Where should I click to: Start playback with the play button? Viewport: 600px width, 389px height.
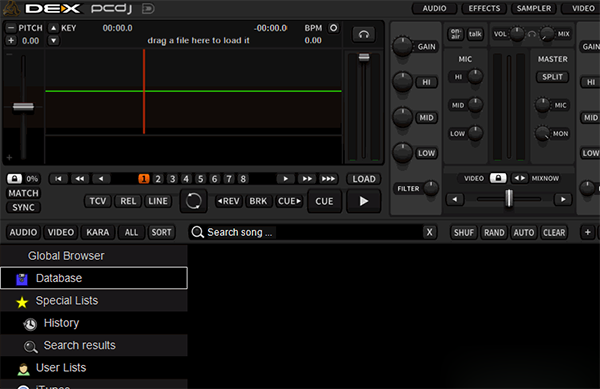pos(364,201)
